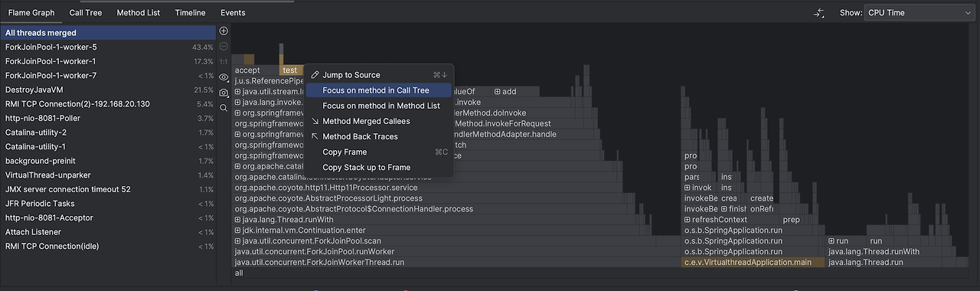The image size is (980, 291).
Task: Reset flame graph zoom to 1:1
Action: click(x=224, y=61)
